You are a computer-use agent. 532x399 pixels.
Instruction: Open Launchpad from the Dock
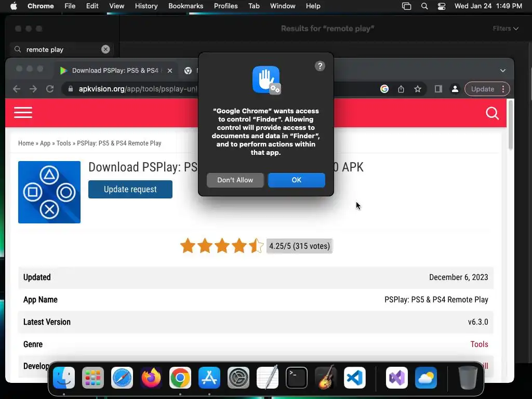(93, 378)
